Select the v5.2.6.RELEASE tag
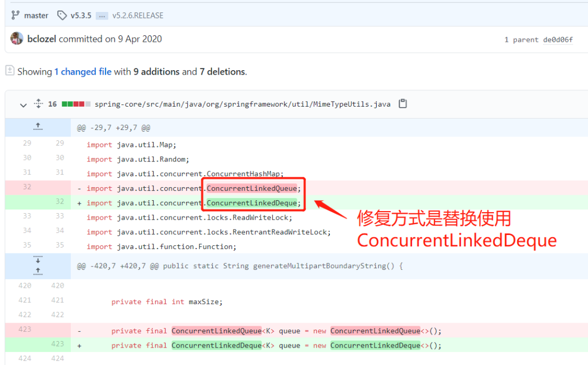This screenshot has height=365, width=588. pos(137,16)
